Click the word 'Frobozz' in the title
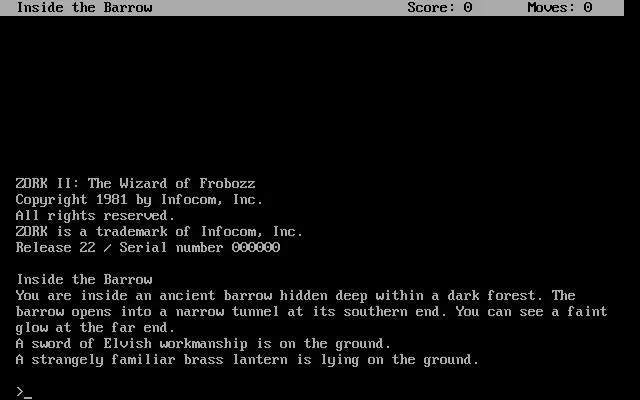 coord(227,183)
